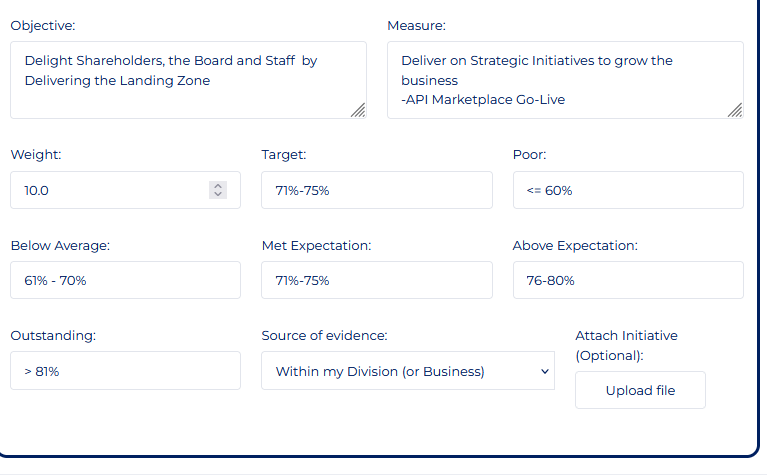Decrease Weight value using down arrow
The image size is (767, 475).
pyautogui.click(x=219, y=194)
